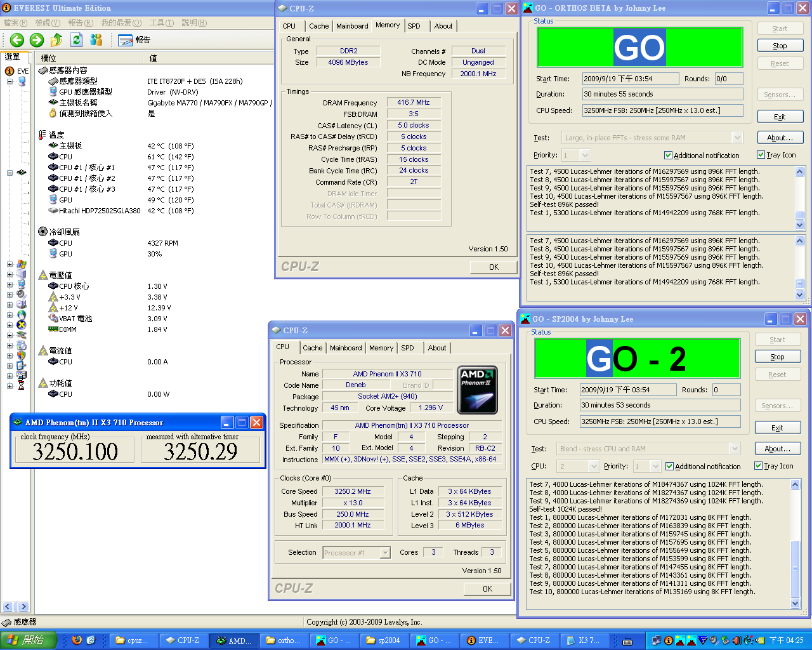Click Stop button in ORTHOS window
Image resolution: width=812 pixels, height=650 pixels.
click(x=780, y=46)
